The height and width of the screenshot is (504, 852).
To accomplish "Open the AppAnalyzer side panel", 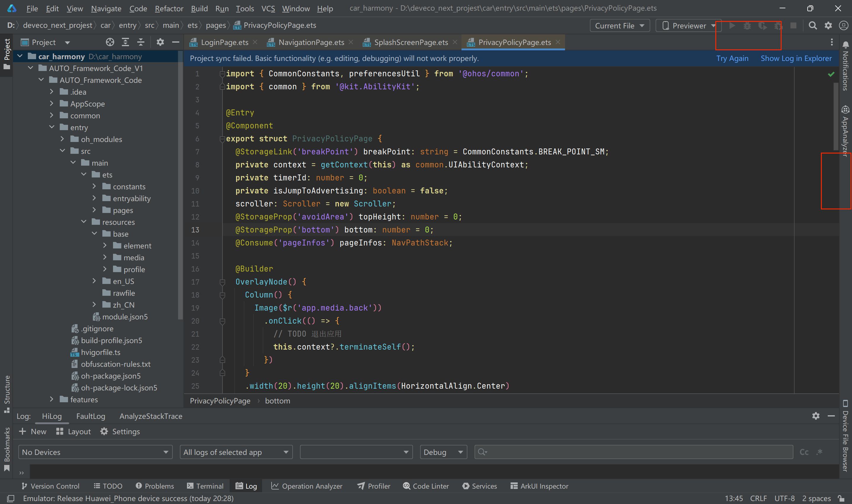I will point(845,131).
